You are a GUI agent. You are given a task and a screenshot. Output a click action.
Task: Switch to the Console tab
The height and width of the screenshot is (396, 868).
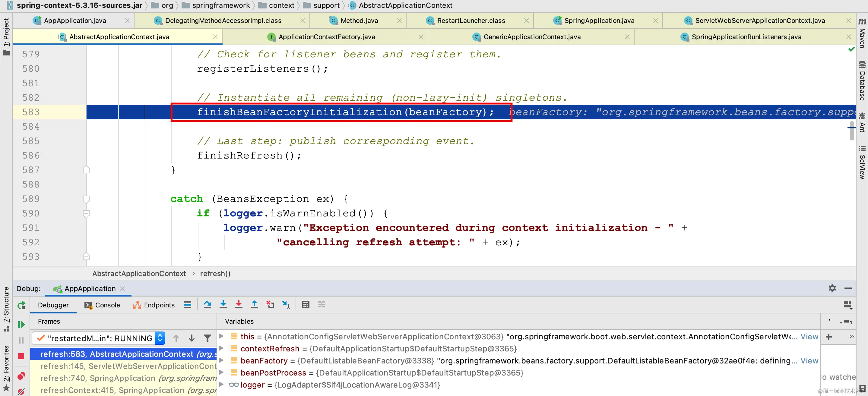[x=102, y=305]
